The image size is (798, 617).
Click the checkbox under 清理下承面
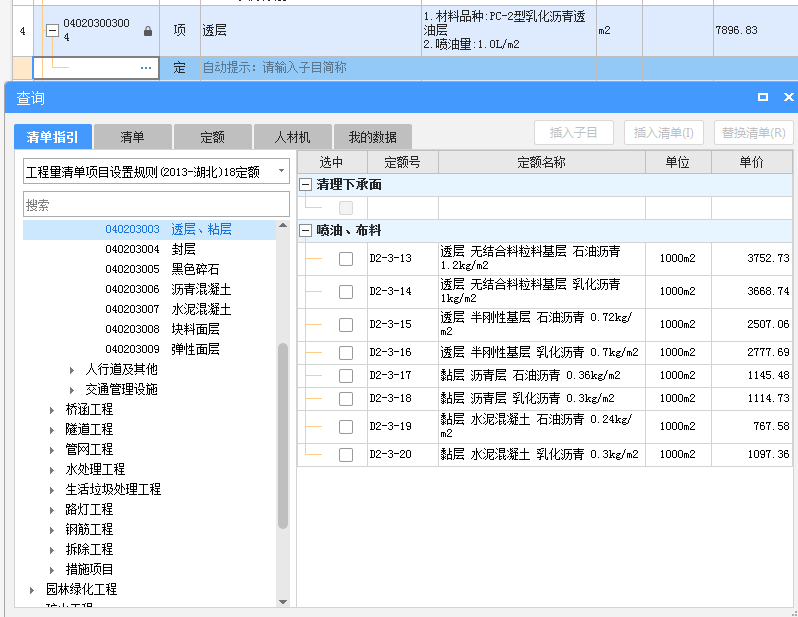(x=346, y=208)
